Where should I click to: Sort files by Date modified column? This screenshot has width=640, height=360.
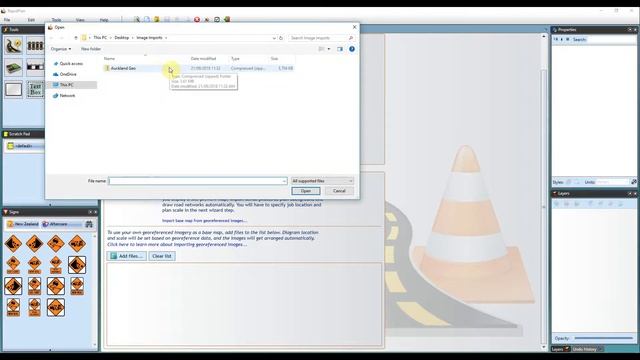(x=203, y=59)
